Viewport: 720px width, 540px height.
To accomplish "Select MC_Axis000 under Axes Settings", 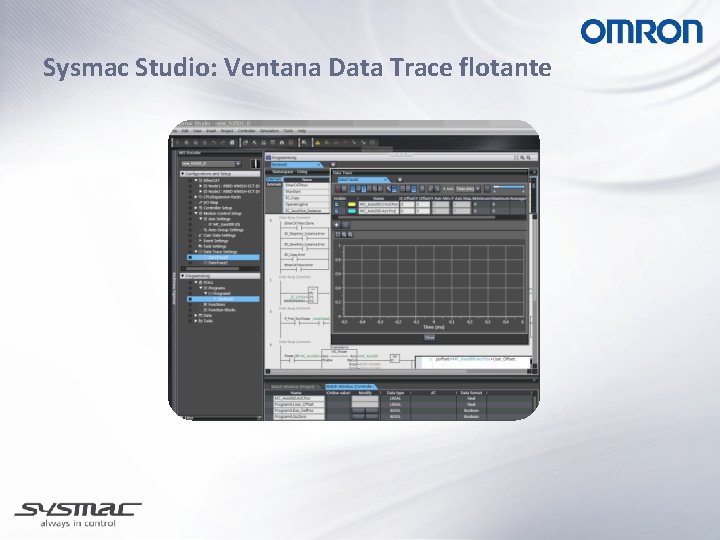I will coord(226,225).
